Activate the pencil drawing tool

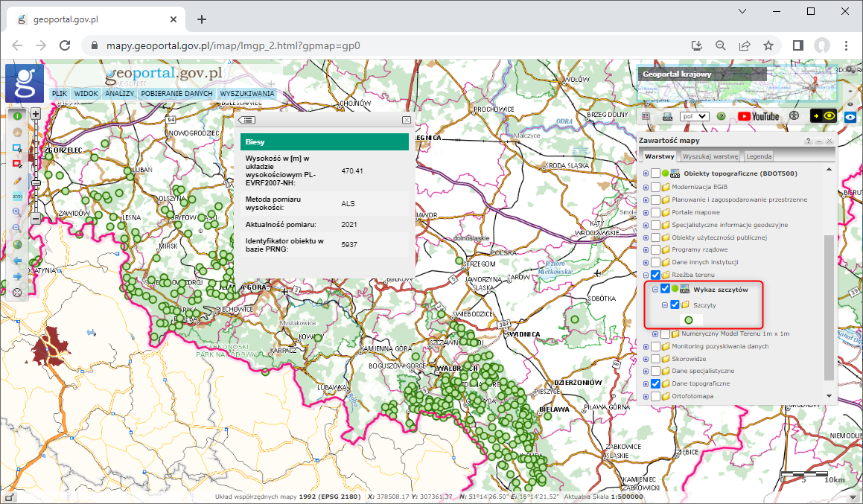click(x=18, y=180)
